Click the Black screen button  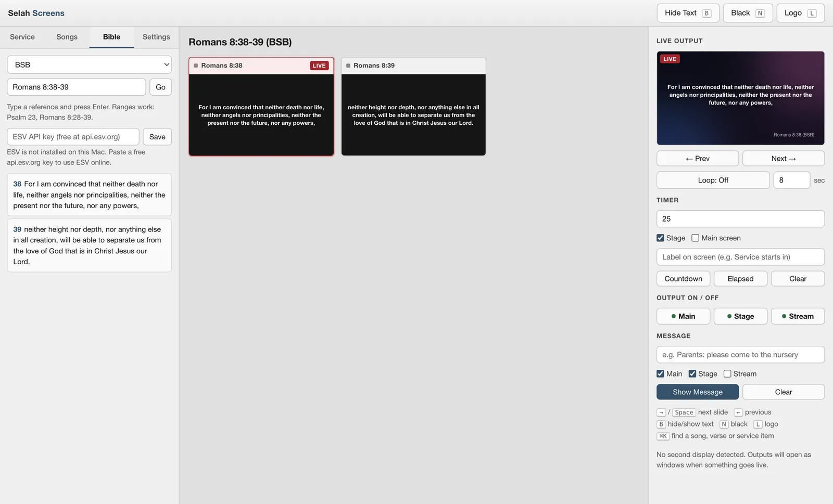(x=748, y=13)
